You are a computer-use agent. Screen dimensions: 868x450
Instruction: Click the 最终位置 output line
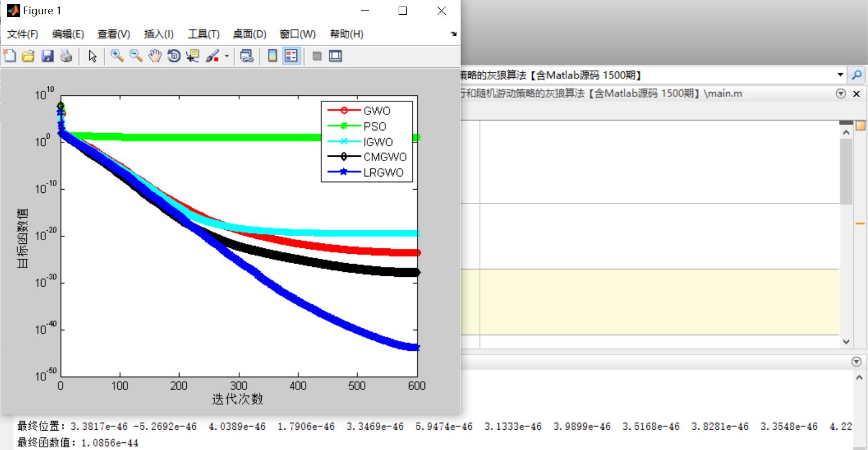pos(434,426)
